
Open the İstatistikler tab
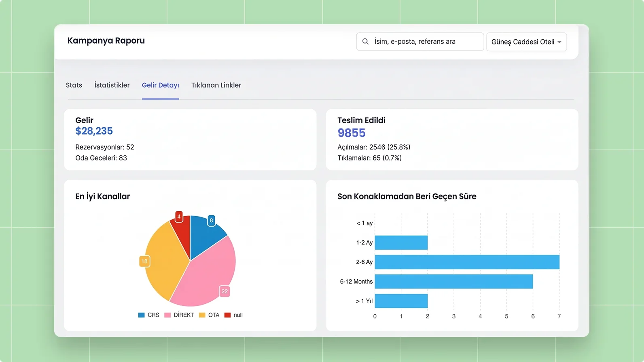tap(112, 85)
